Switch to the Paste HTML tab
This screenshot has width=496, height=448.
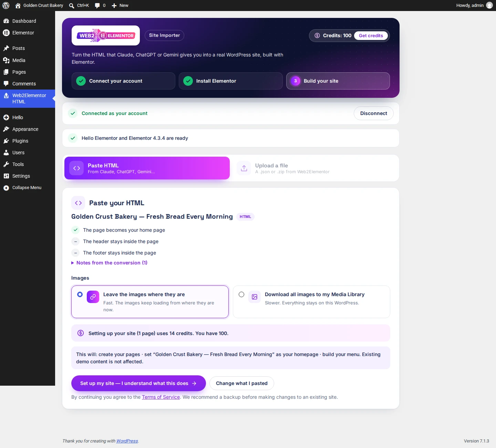point(147,168)
